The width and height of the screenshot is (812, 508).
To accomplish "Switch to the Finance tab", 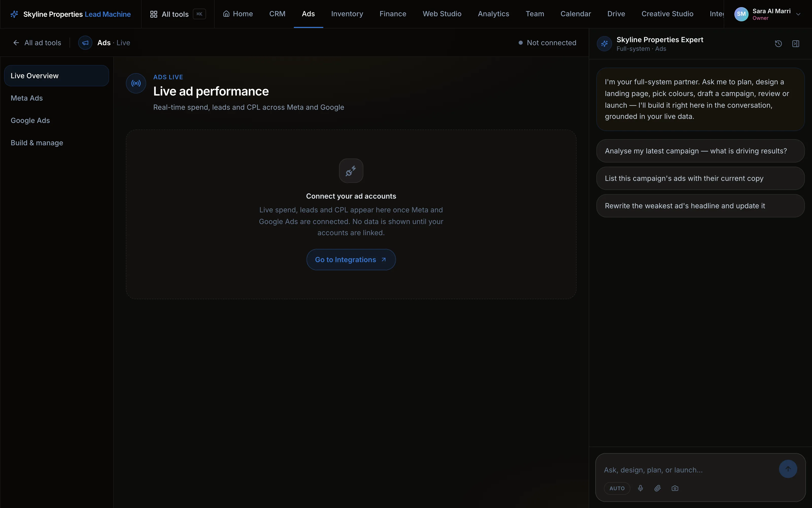I will coord(393,14).
